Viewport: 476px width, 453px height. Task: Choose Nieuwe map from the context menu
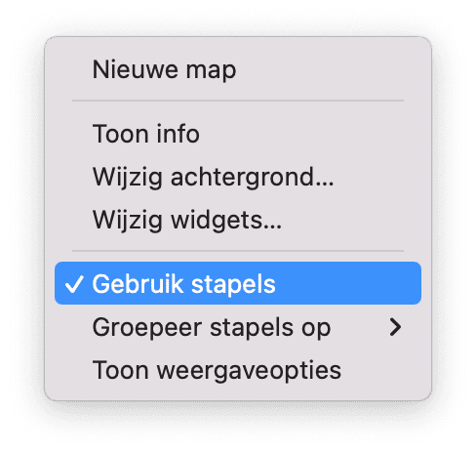(238, 69)
